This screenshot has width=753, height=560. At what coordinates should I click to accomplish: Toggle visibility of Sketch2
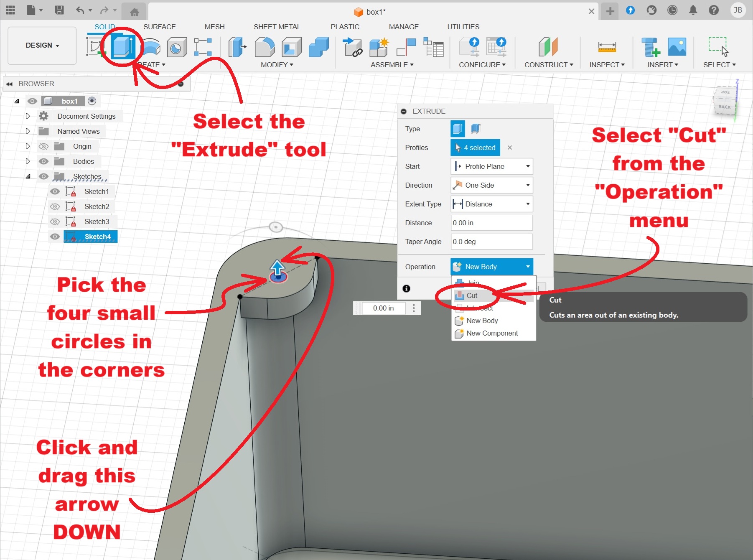55,206
